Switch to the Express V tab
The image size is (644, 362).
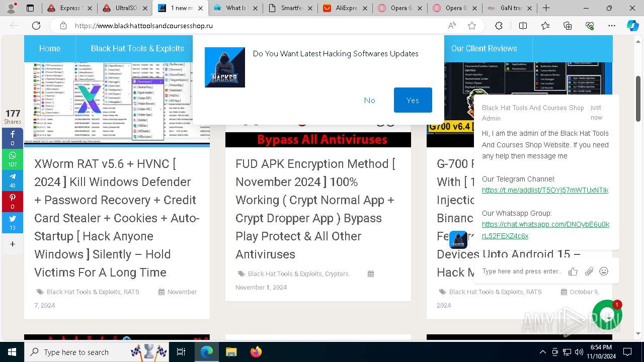pyautogui.click(x=69, y=8)
